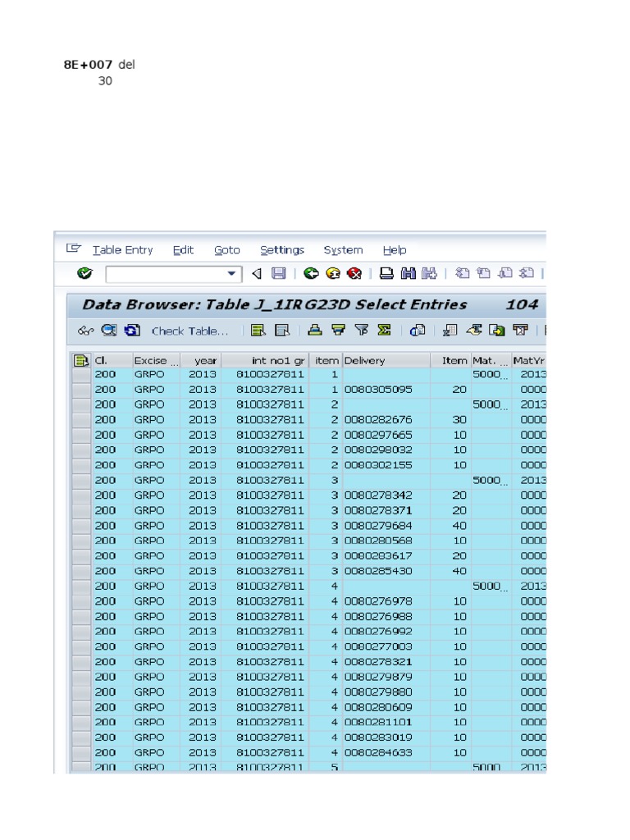Open Find with the binoculars icon
630x840 pixels.
pyautogui.click(x=409, y=274)
